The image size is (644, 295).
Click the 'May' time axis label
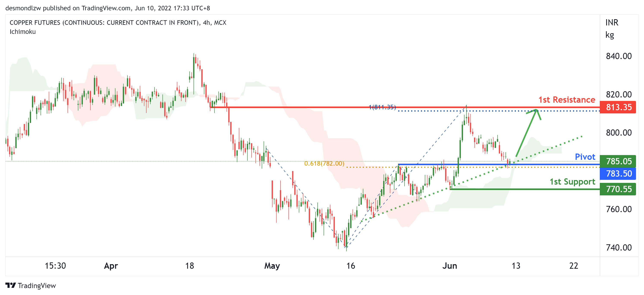[272, 266]
